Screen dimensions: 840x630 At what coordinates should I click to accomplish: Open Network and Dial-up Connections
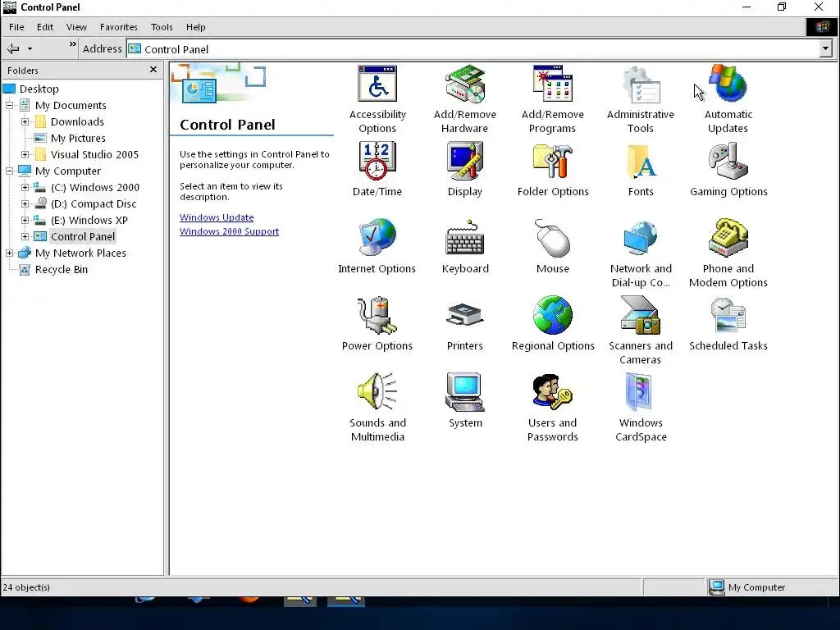641,238
